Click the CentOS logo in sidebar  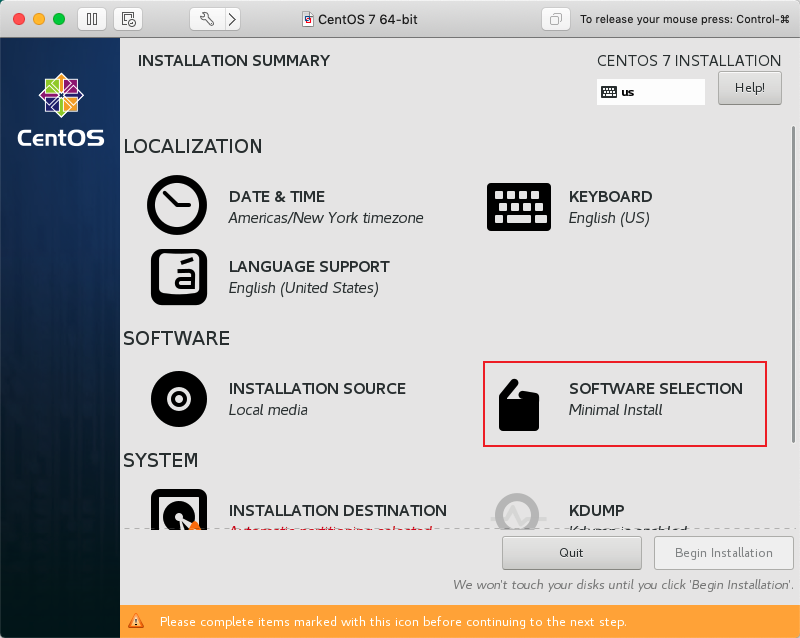coord(61,110)
